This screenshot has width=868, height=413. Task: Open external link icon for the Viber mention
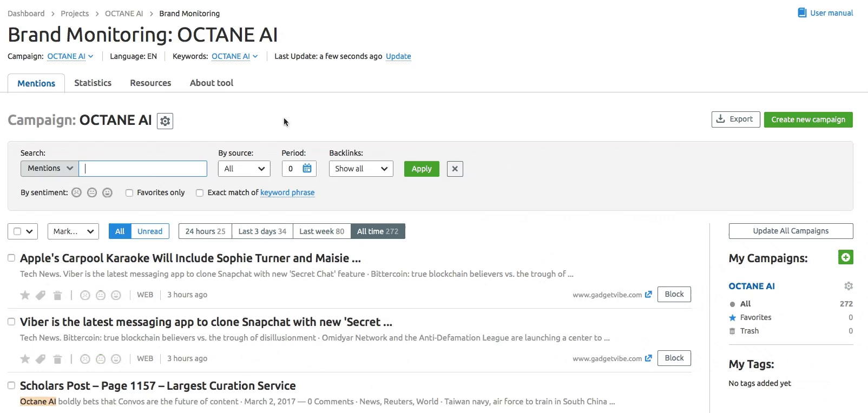point(648,358)
